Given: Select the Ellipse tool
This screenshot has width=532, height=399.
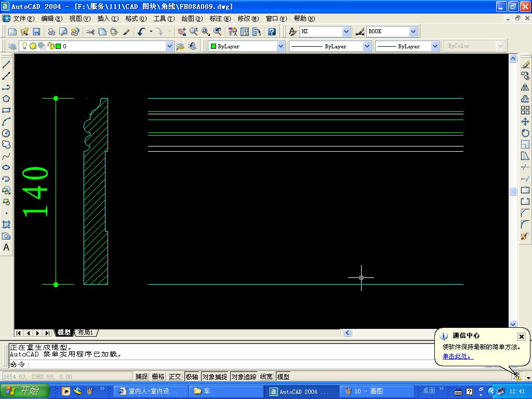Looking at the screenshot, I should 6,167.
